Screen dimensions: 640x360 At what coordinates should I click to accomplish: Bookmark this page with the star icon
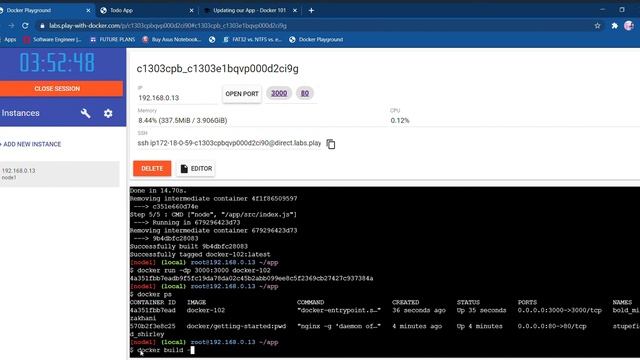point(598,26)
